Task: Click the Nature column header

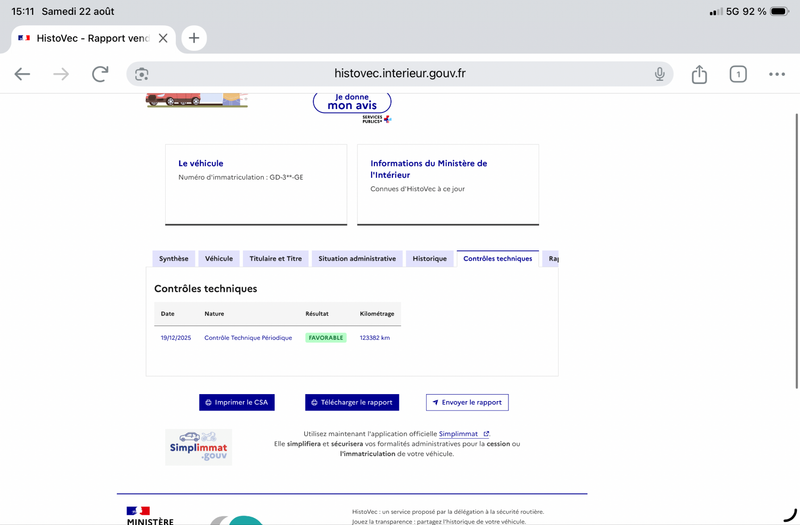Action: [x=214, y=314]
